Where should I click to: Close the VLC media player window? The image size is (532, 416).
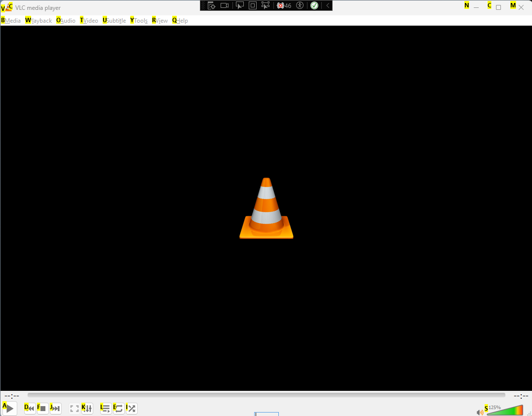pos(521,7)
